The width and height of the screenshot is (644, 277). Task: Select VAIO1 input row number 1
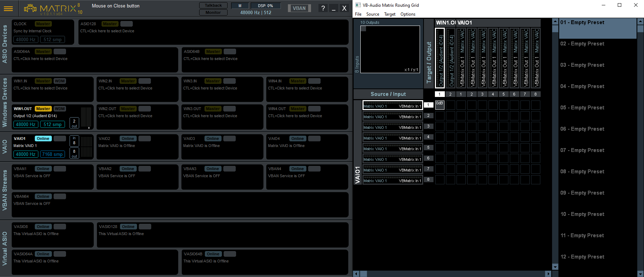[429, 105]
